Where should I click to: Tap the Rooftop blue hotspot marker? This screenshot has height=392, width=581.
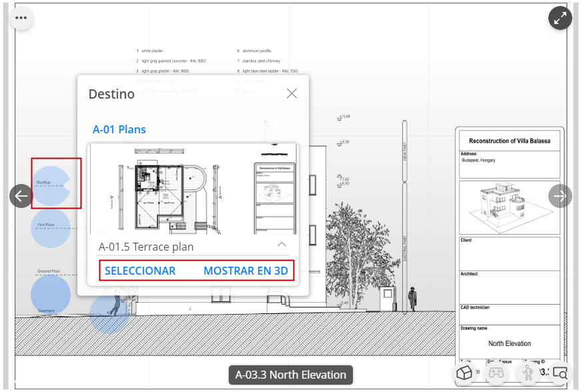(x=51, y=186)
